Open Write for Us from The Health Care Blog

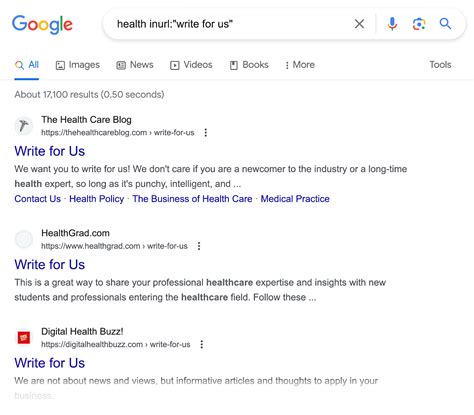pyautogui.click(x=50, y=151)
